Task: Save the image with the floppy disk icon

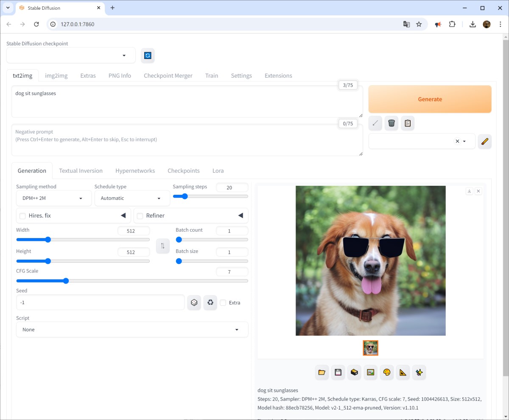Action: point(338,372)
